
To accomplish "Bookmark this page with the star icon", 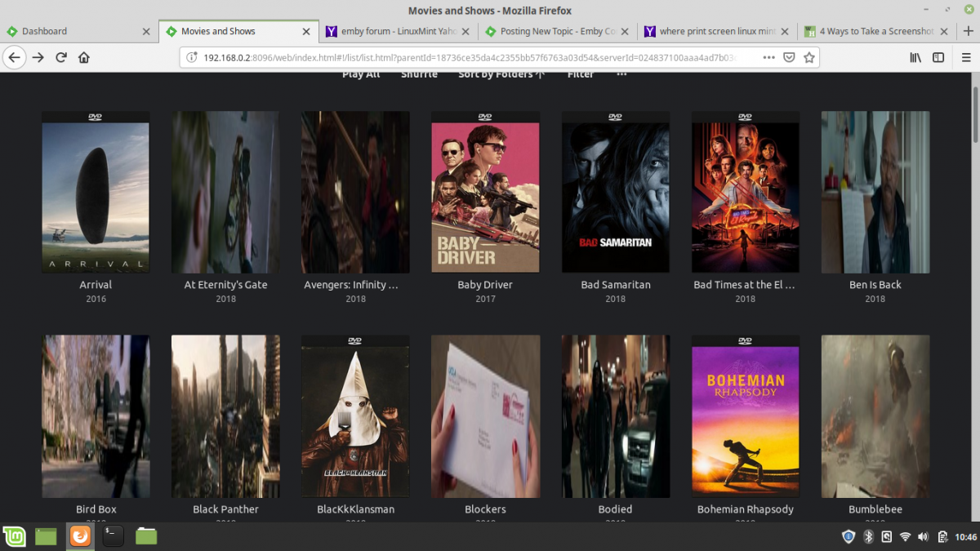I will point(808,58).
